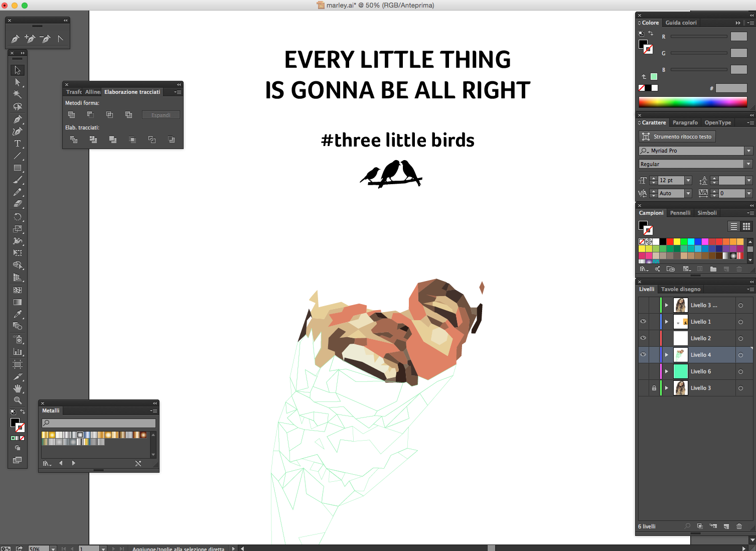
Task: Select the black arrow Selection tool
Action: [18, 70]
